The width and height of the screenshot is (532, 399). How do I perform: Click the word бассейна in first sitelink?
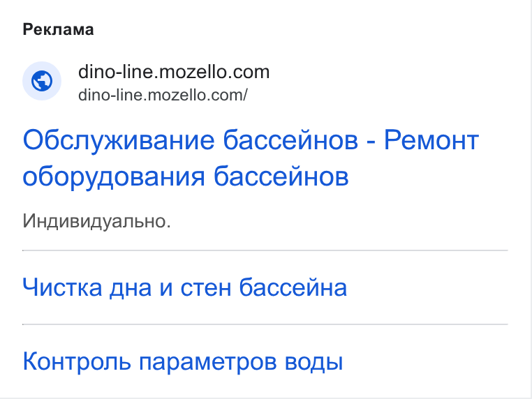point(293,287)
